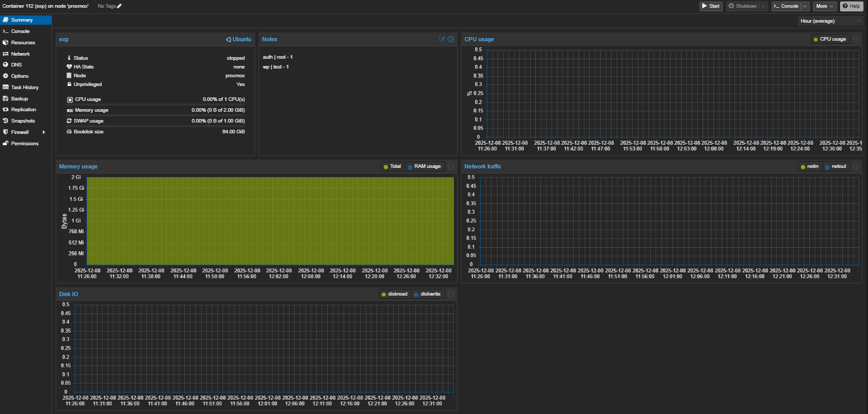Edit the Notes panel content
Viewport: 868px width, 414px height.
pos(441,39)
